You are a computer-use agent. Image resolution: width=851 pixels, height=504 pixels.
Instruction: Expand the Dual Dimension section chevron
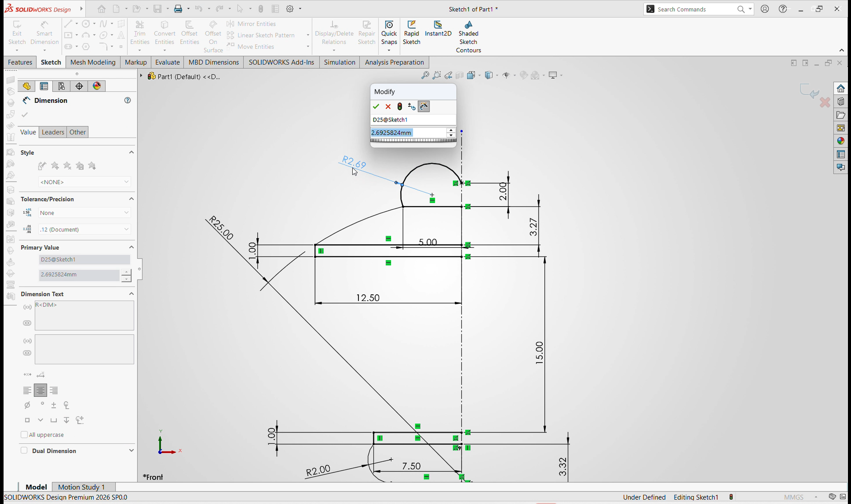[x=131, y=451]
